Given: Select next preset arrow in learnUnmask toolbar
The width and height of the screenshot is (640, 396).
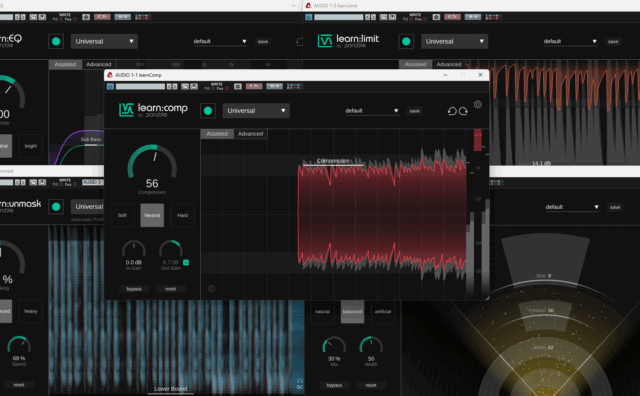Looking at the screenshot, I should click(x=23, y=182).
